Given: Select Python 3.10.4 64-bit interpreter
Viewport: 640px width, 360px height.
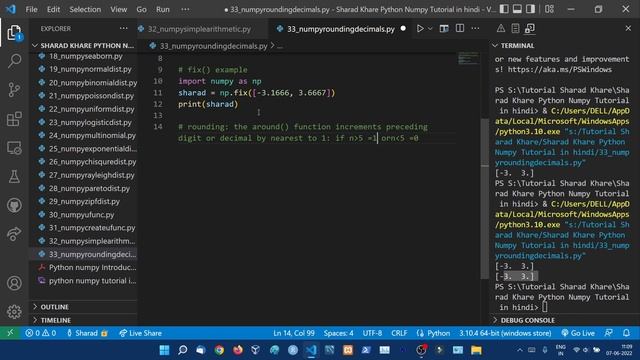Looking at the screenshot, I should (505, 333).
